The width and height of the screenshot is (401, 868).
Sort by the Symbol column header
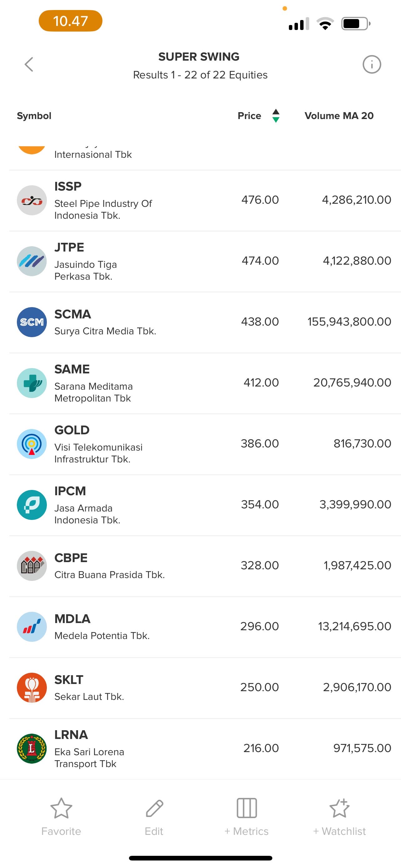click(x=34, y=116)
